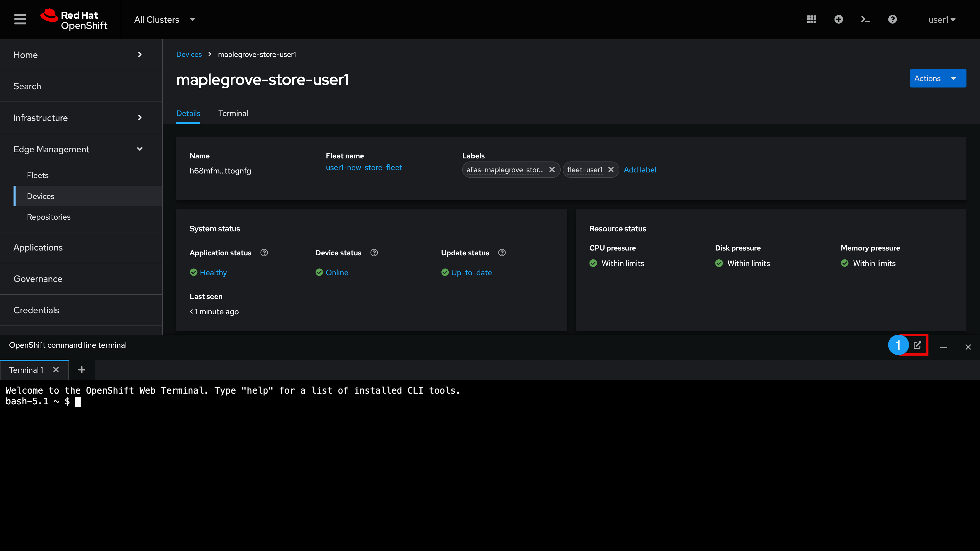Click the bash prompt in the terminal
980x551 pixels.
click(38, 402)
